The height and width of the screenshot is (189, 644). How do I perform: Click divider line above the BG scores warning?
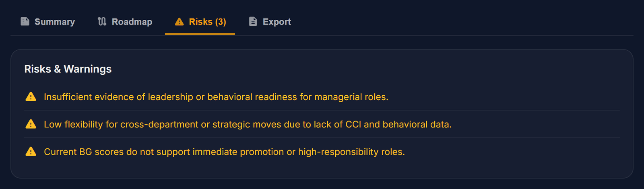click(x=322, y=138)
